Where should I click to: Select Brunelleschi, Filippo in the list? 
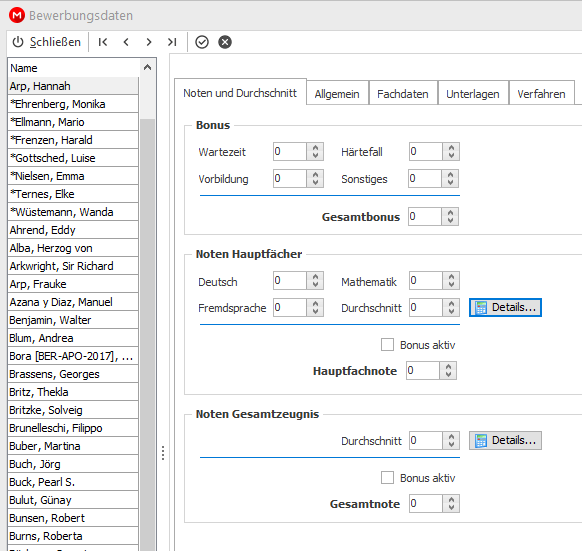click(x=73, y=428)
